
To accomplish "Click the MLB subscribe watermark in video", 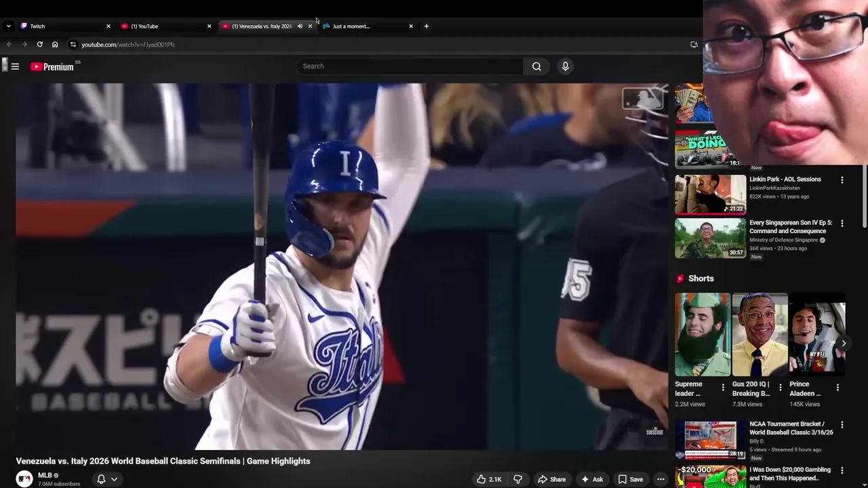I will click(x=654, y=431).
